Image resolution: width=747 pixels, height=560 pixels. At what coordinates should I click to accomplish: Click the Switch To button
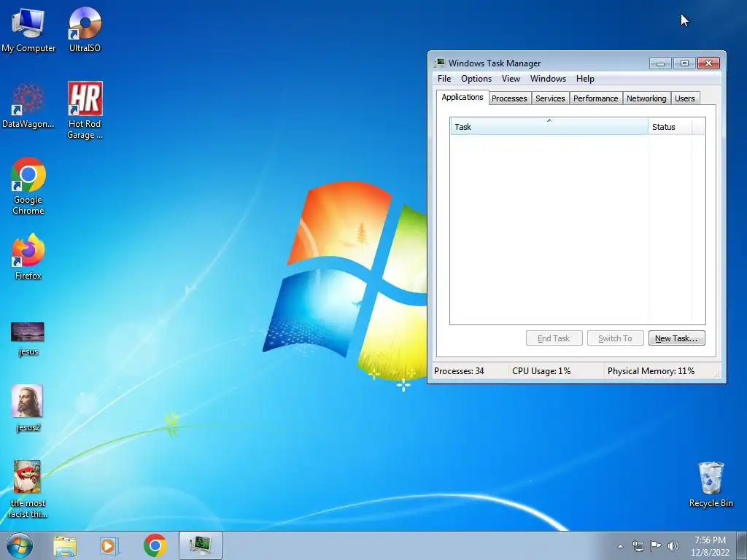point(615,338)
